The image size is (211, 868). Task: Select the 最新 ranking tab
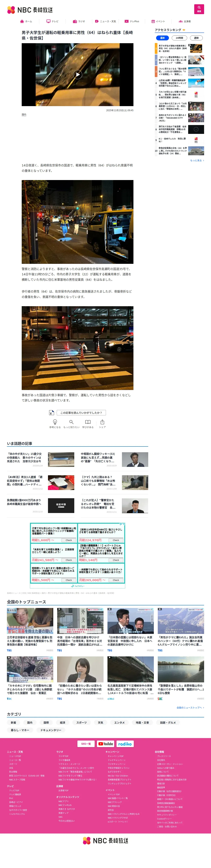[x=163, y=38]
